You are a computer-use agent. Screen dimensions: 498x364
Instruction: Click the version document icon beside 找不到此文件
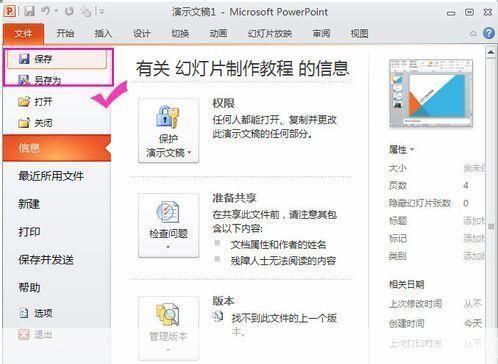point(218,316)
